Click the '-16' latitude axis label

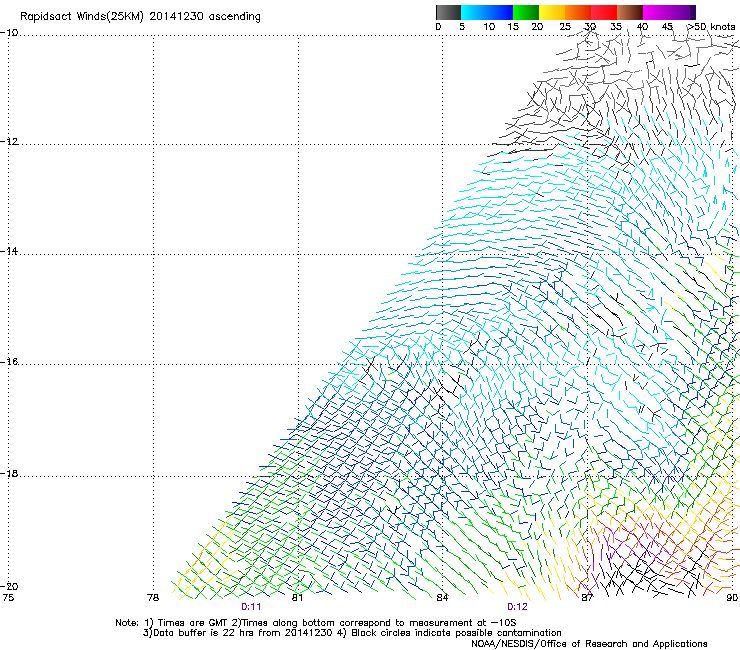pyautogui.click(x=9, y=362)
